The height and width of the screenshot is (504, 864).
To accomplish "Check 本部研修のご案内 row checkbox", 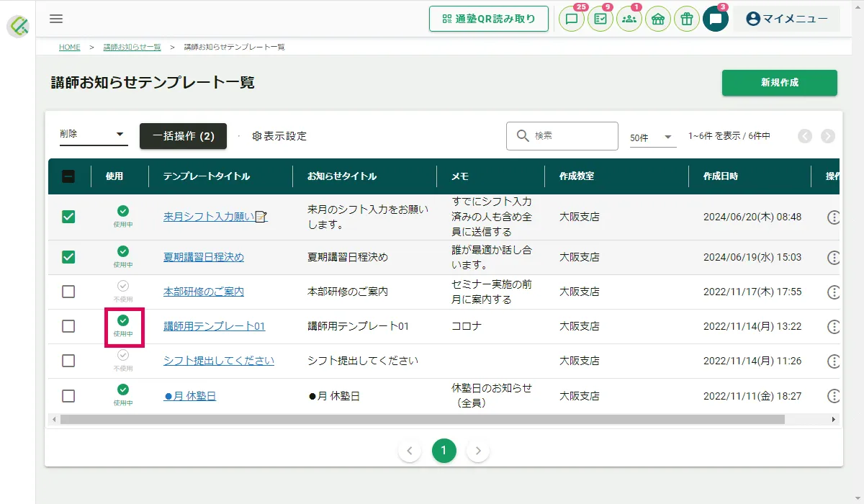I will point(68,292).
